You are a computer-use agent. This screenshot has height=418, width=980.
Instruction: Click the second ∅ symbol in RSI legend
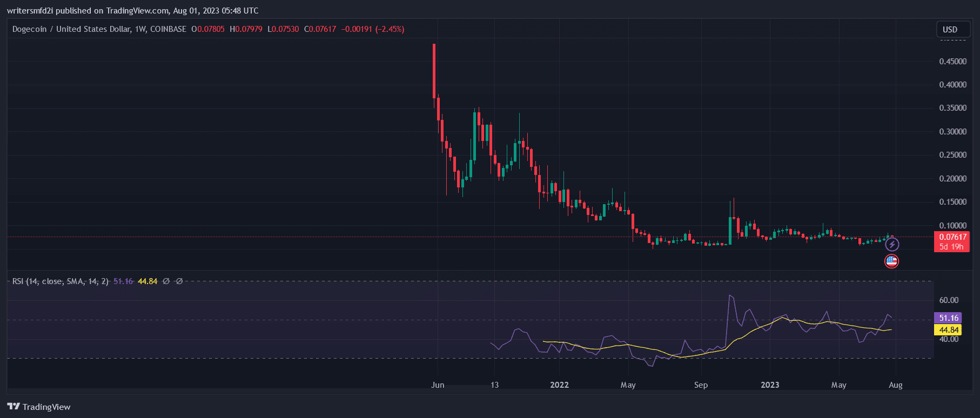click(179, 281)
